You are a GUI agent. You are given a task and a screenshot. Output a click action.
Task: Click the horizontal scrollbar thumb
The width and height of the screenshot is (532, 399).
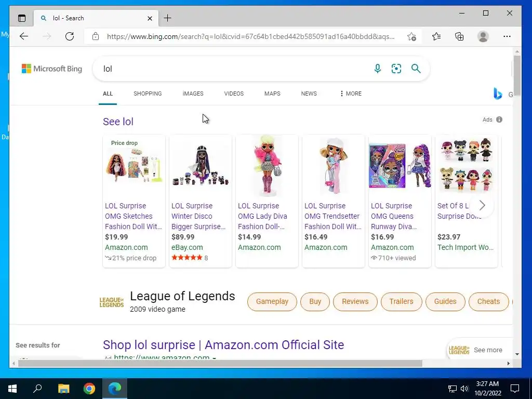[220, 363]
